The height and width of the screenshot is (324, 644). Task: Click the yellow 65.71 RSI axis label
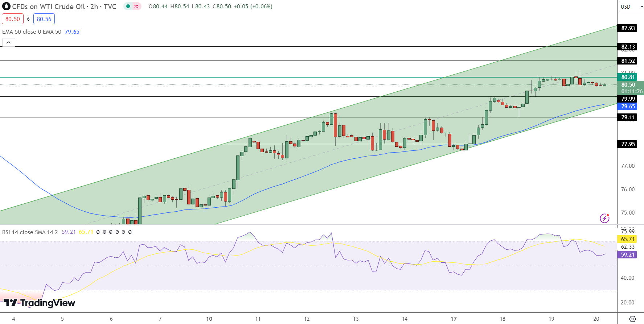point(628,239)
